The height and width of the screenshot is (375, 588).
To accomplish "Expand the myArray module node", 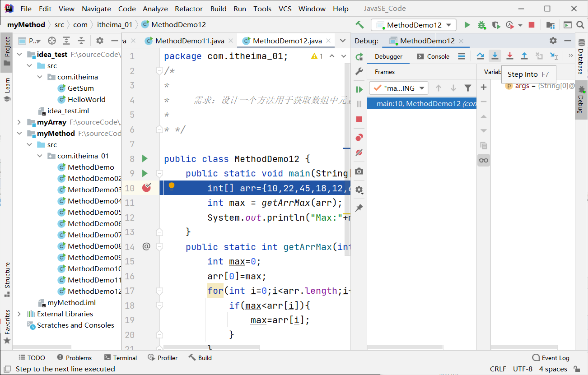I will pos(19,122).
